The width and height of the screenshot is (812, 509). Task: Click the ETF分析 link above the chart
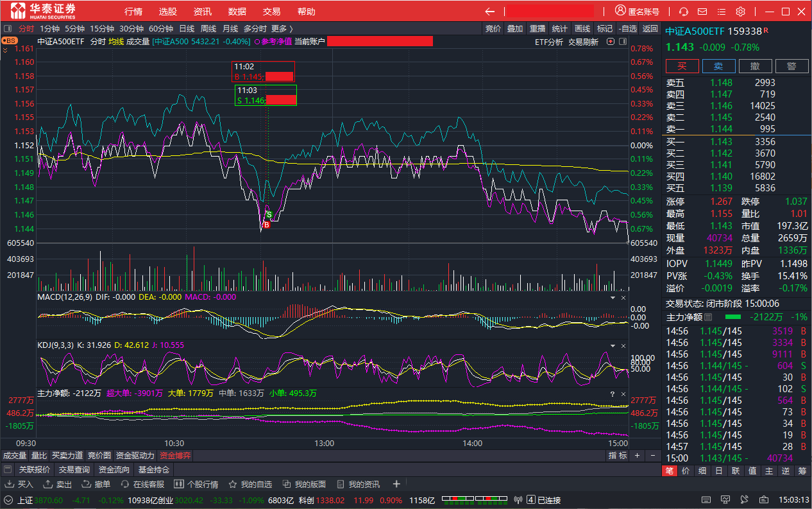[x=548, y=42]
